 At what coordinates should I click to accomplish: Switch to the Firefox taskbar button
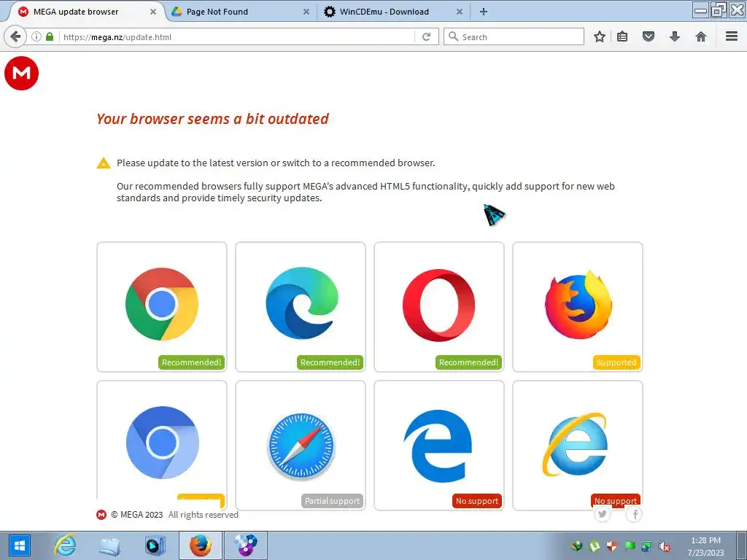point(201,545)
